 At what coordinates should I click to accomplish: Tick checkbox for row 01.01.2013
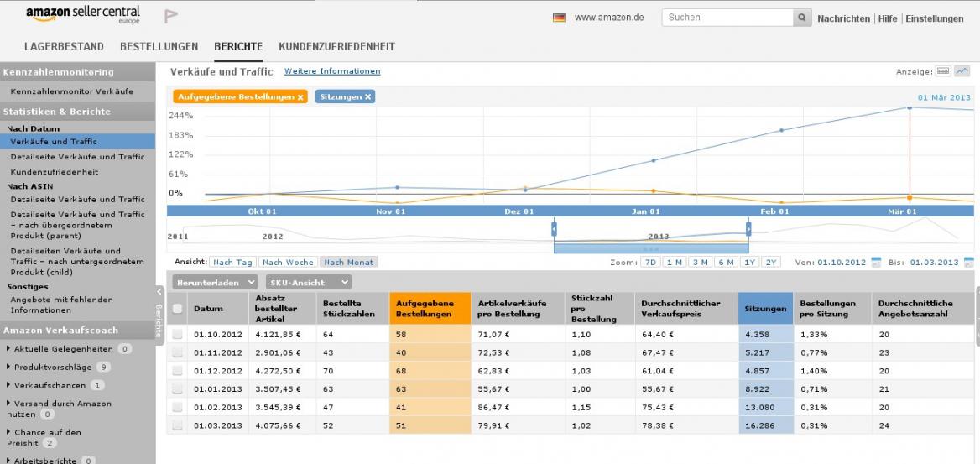click(178, 389)
